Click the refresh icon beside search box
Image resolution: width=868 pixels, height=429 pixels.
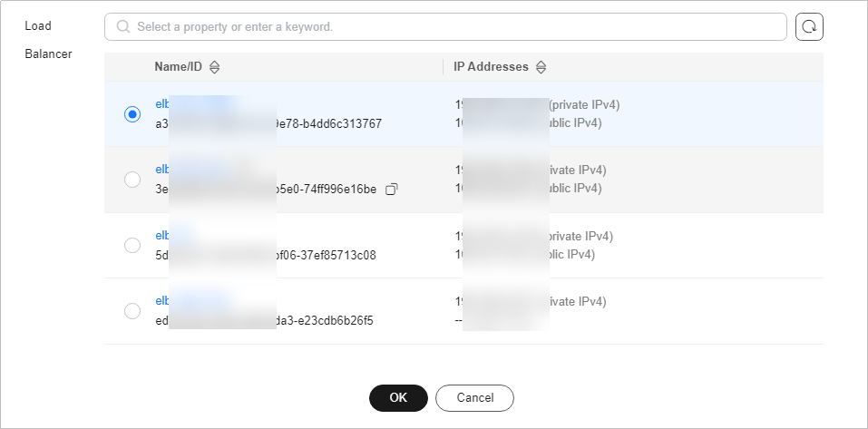click(809, 26)
